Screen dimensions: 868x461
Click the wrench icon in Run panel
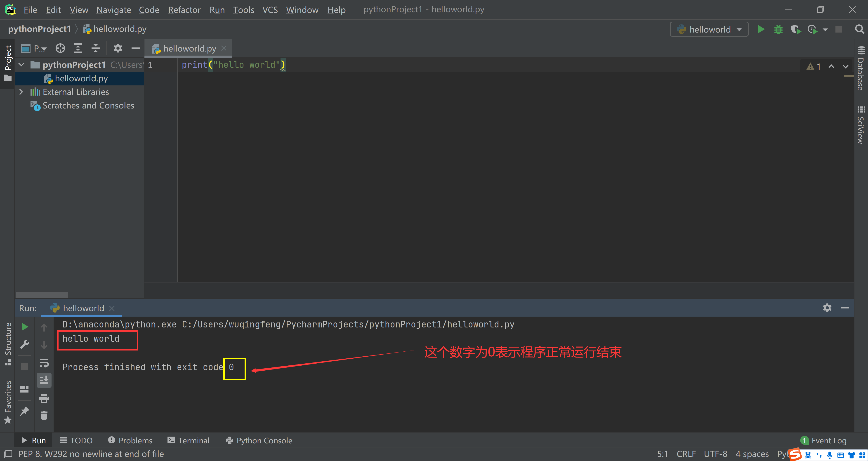coord(24,344)
